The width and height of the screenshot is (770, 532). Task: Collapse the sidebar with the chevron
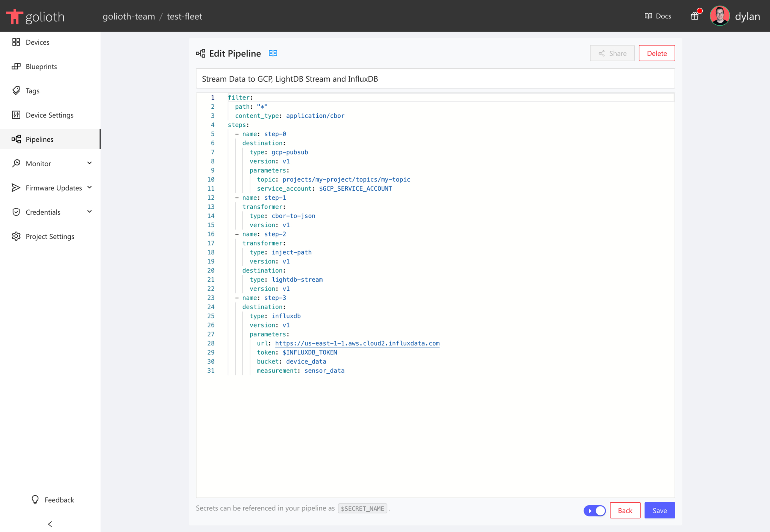(x=50, y=524)
